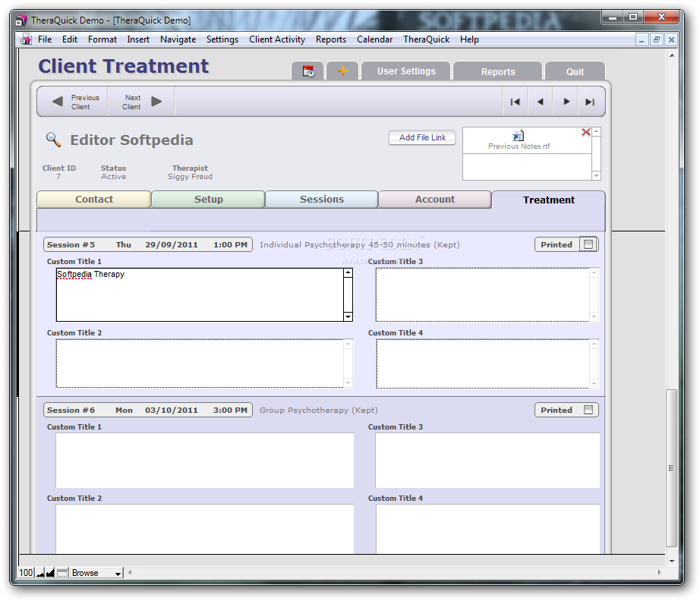The width and height of the screenshot is (700, 601).
Task: Switch to the Account tab
Action: pyautogui.click(x=435, y=200)
